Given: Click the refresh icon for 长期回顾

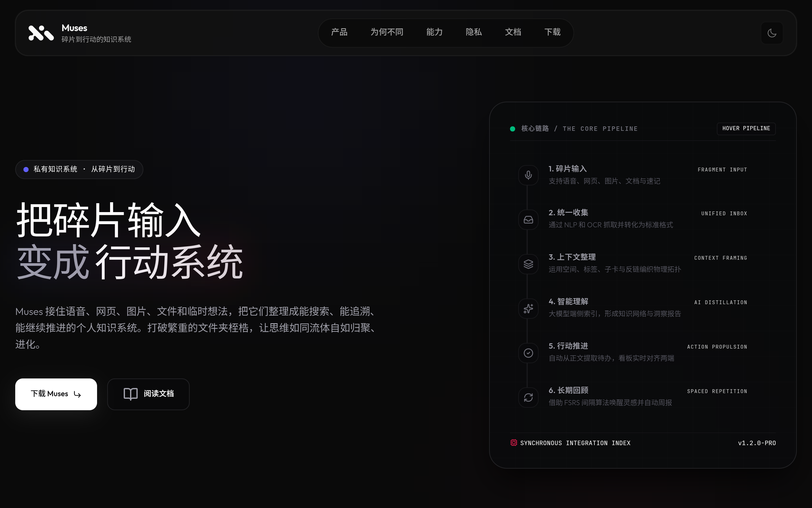Looking at the screenshot, I should 528,398.
